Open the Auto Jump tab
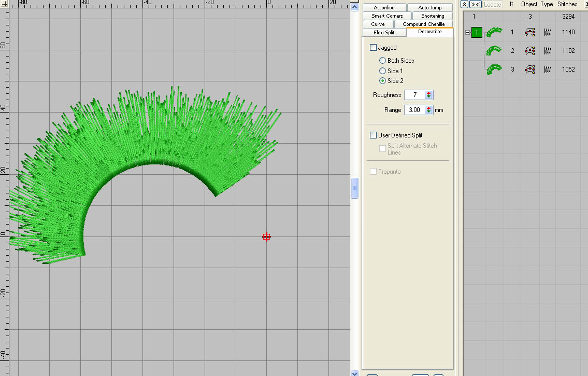 click(429, 8)
